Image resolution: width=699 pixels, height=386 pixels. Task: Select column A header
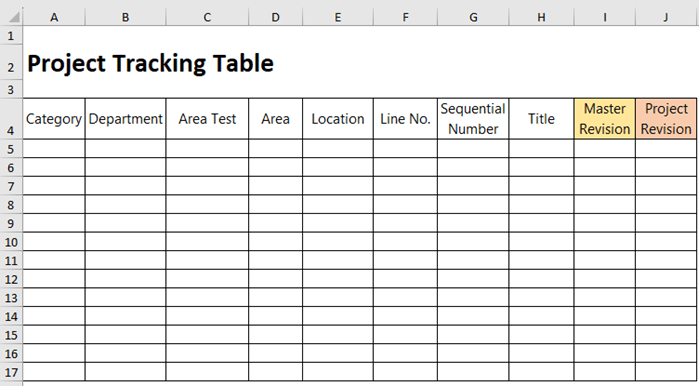54,17
